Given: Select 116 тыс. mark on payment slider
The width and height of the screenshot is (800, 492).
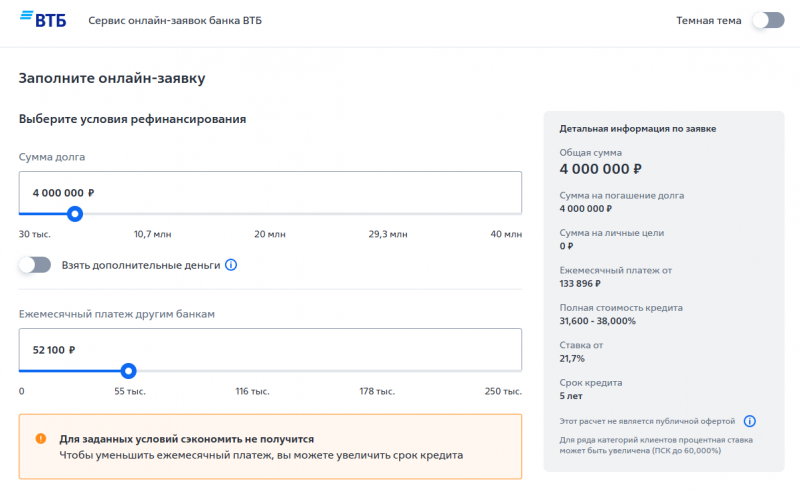Looking at the screenshot, I should click(x=252, y=391).
